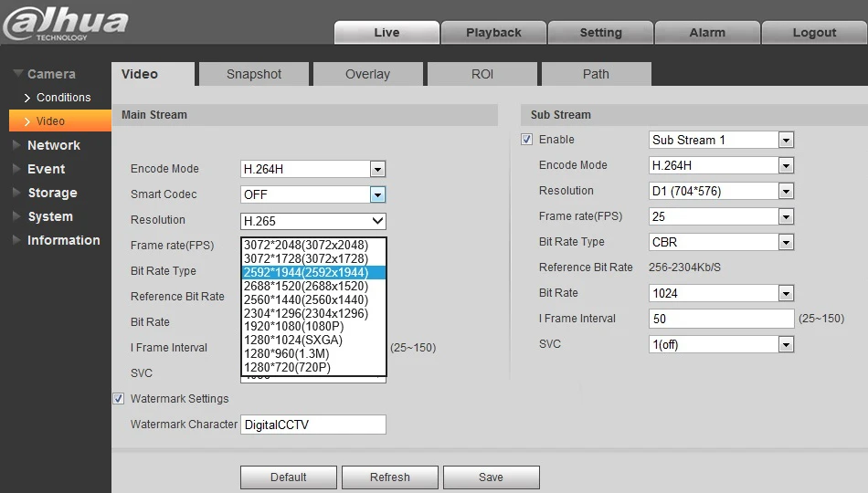Viewport: 868px width, 493px height.
Task: Choose 1280*960(1.3M) resolution option
Action: coord(313,353)
